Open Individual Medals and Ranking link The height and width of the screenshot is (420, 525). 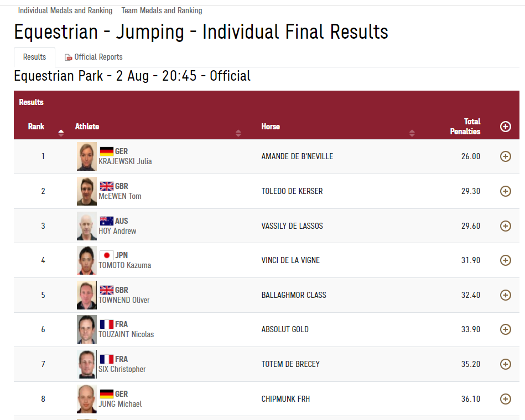(65, 11)
